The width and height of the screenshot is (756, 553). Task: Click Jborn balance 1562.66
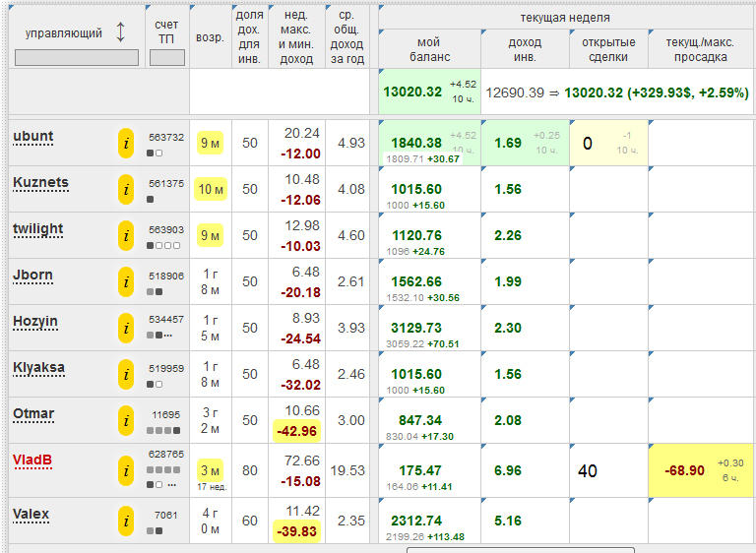click(x=416, y=282)
